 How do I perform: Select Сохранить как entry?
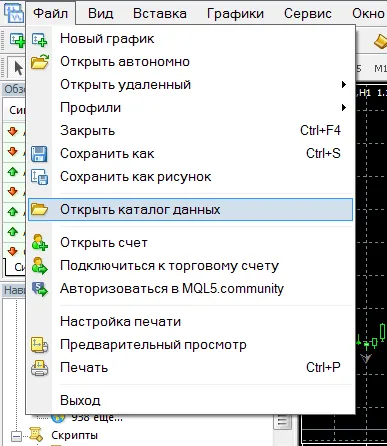tap(190, 154)
